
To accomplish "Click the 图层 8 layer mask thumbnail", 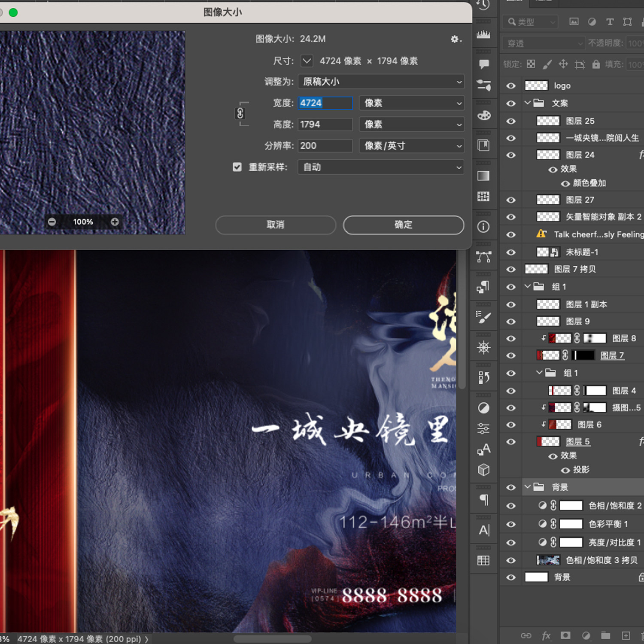I will click(595, 338).
